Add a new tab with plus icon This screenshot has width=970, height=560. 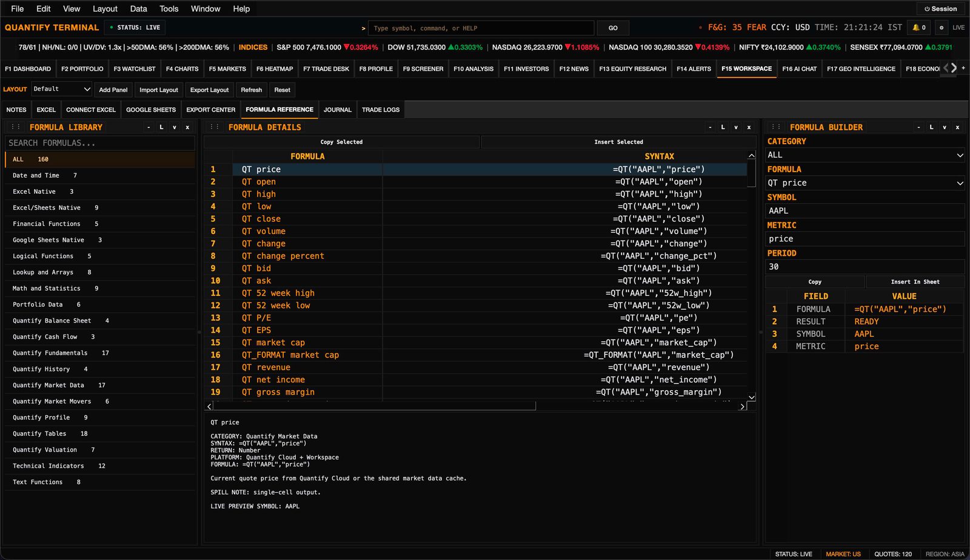(963, 68)
